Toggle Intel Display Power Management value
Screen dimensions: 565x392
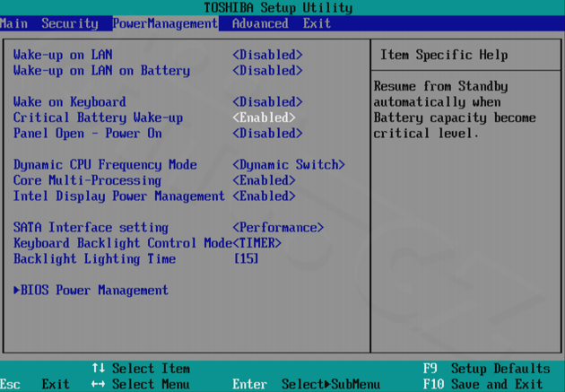point(265,196)
